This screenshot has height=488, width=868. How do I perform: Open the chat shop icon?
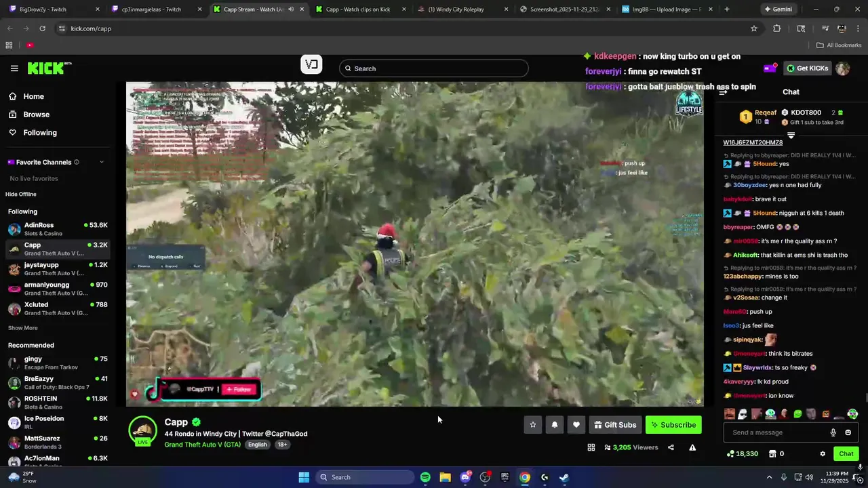click(772, 453)
